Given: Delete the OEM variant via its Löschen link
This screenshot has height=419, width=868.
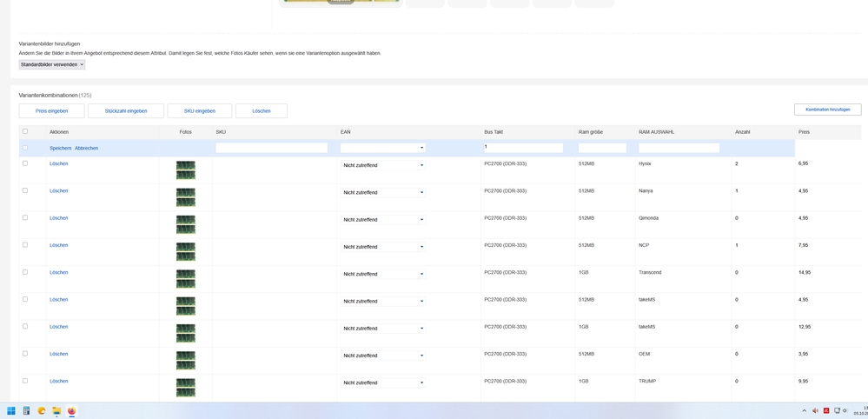Looking at the screenshot, I should coord(59,354).
